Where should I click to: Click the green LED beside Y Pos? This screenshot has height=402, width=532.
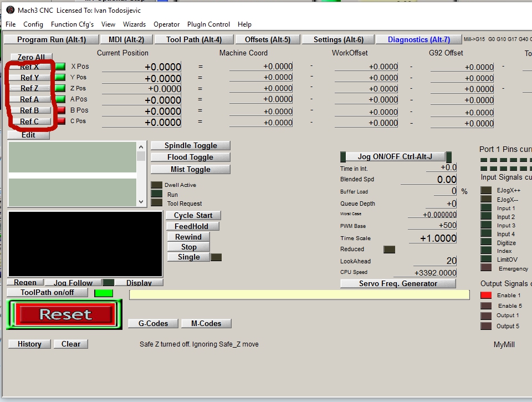point(60,78)
